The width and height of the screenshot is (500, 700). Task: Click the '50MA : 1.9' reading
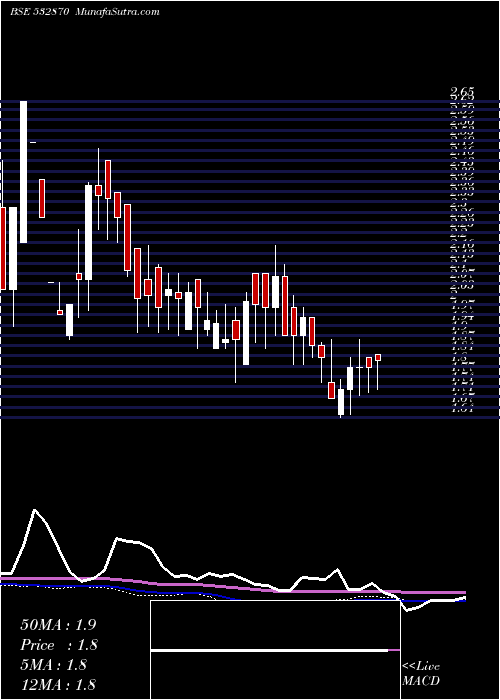(58, 625)
